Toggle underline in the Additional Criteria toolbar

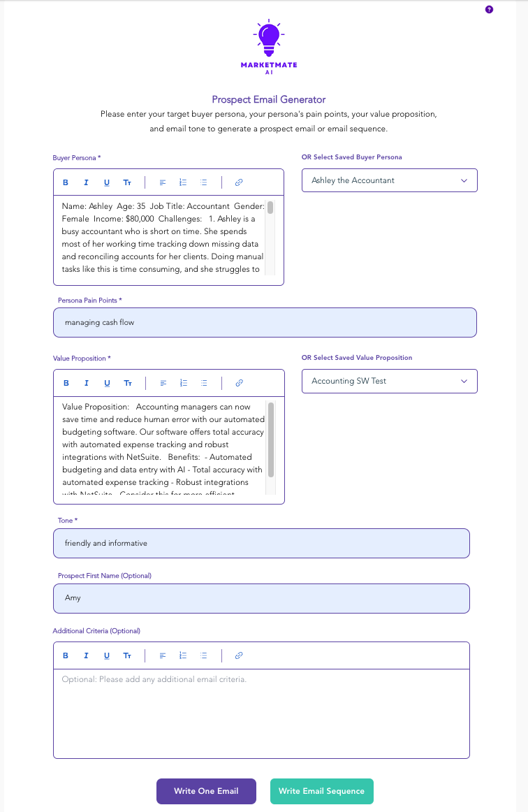click(x=106, y=655)
